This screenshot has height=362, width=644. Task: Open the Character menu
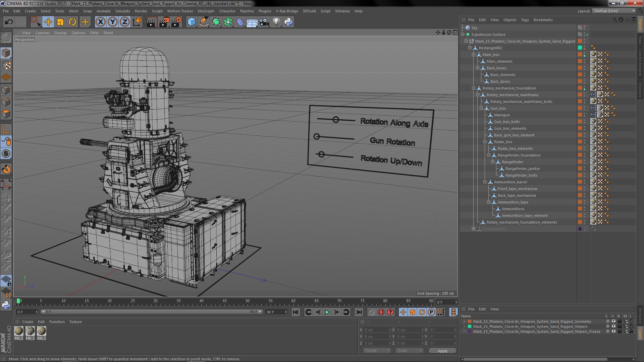[227, 11]
